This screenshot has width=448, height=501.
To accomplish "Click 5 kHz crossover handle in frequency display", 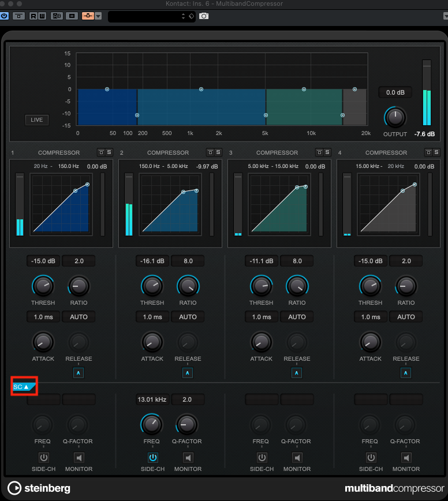I will [x=266, y=115].
